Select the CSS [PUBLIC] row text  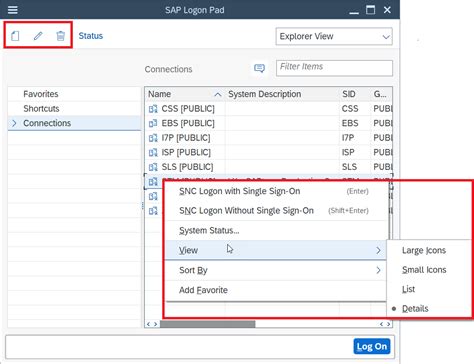pos(188,109)
